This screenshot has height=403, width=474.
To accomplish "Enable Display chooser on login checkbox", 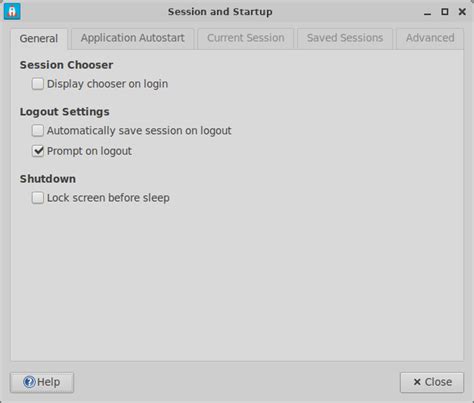I will click(38, 84).
